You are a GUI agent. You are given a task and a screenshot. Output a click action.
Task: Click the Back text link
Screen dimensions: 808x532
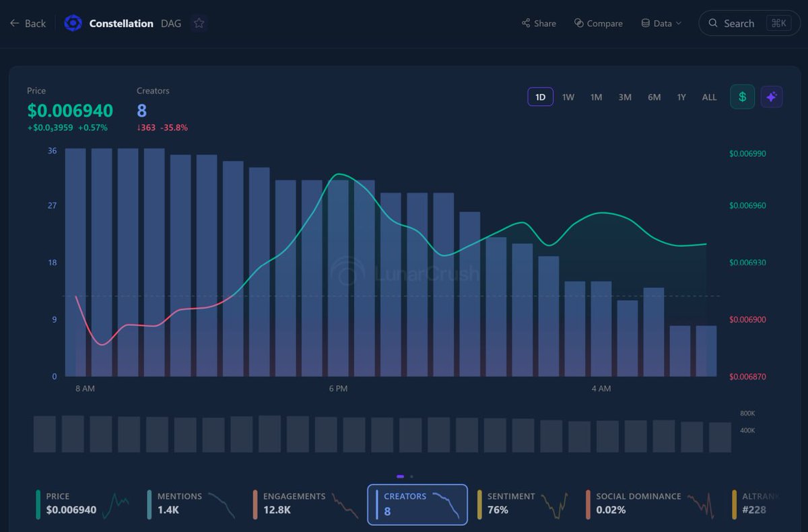coord(35,23)
